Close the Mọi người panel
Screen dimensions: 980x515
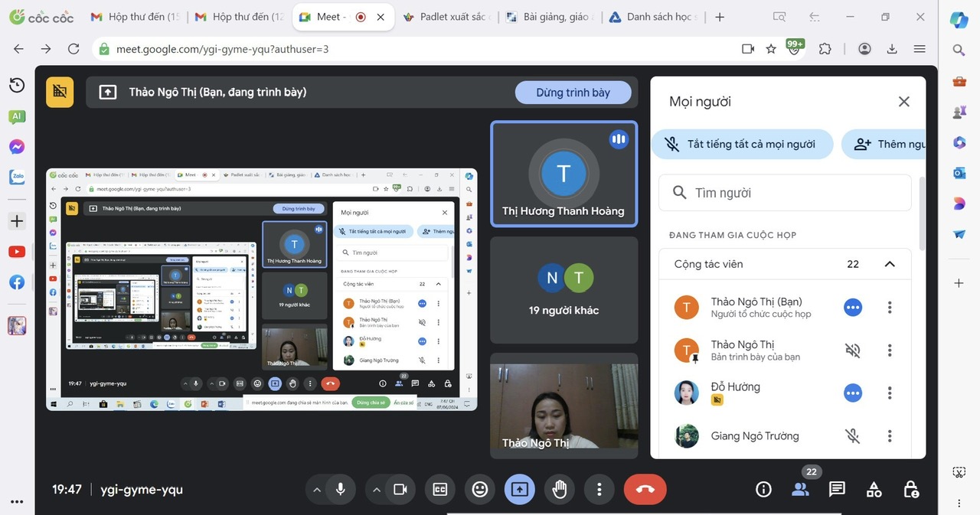(x=904, y=102)
